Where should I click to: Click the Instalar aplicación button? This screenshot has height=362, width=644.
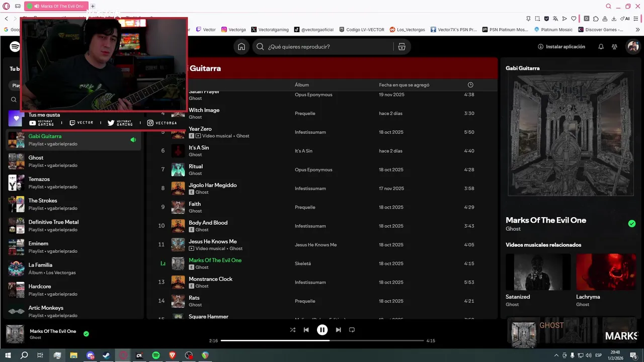[561, 47]
